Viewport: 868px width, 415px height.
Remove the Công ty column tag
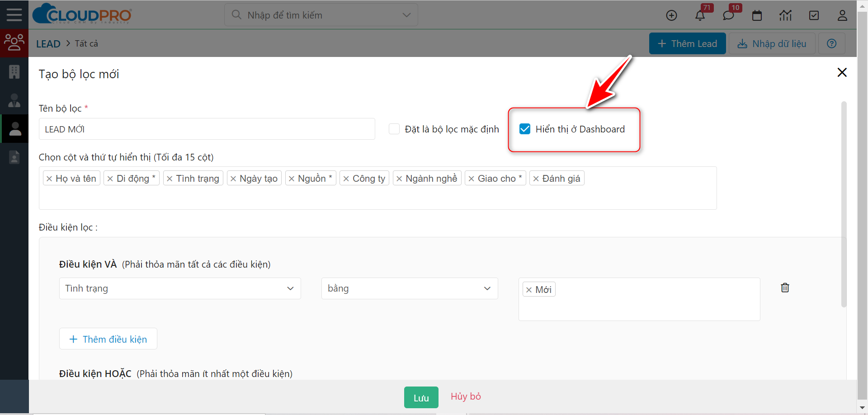click(x=346, y=179)
